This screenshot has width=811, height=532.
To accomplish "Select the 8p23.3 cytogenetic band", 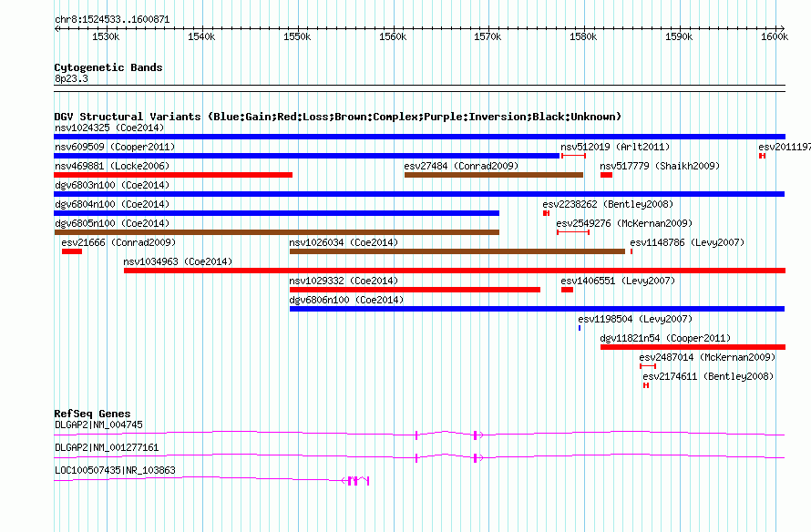I will (419, 88).
